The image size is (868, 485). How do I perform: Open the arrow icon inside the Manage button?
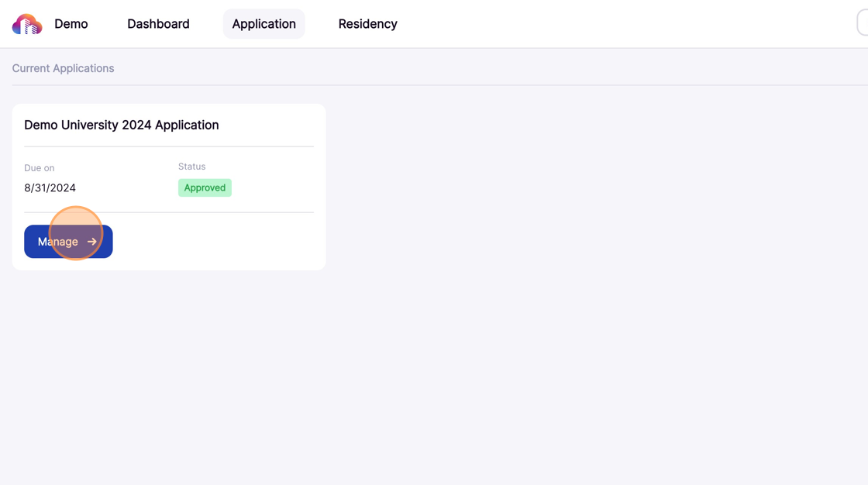click(x=91, y=241)
